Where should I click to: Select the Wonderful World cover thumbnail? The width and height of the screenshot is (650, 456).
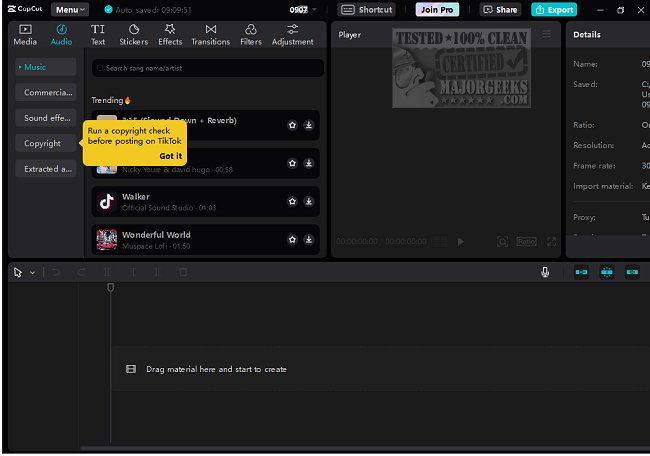(107, 240)
